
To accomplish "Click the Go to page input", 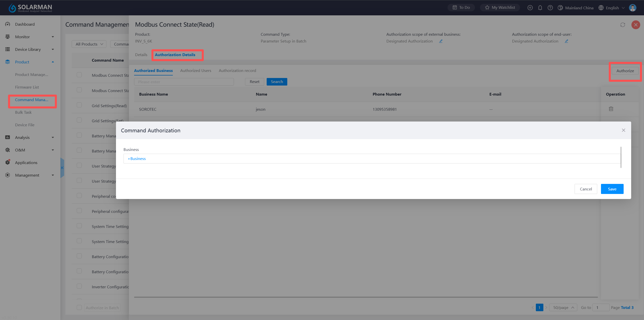I will (600, 307).
